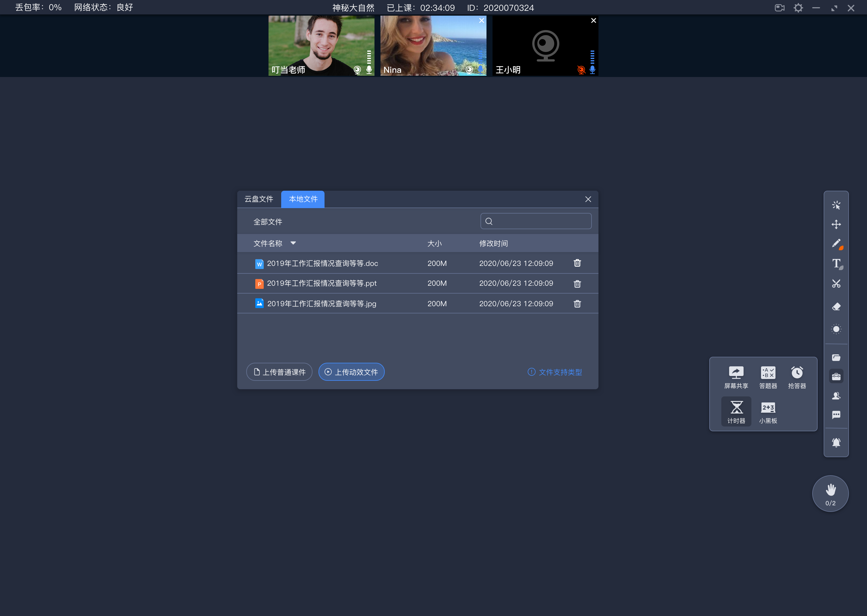867x616 pixels.
Task: Expand file name sort dropdown
Action: pos(294,243)
